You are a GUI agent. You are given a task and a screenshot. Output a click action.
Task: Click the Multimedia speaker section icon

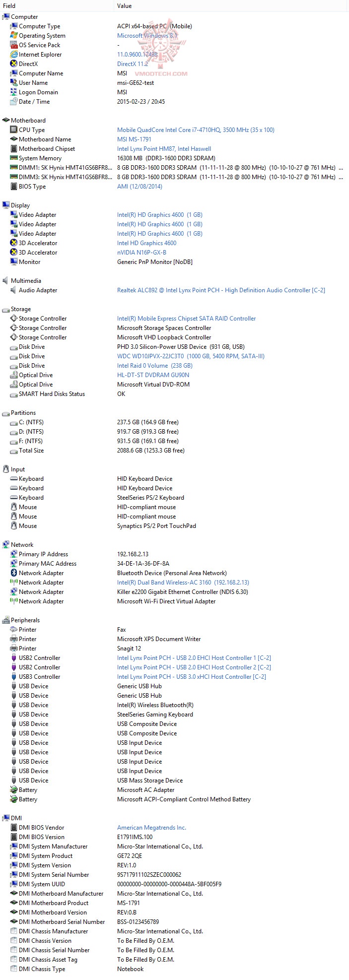click(x=6, y=281)
